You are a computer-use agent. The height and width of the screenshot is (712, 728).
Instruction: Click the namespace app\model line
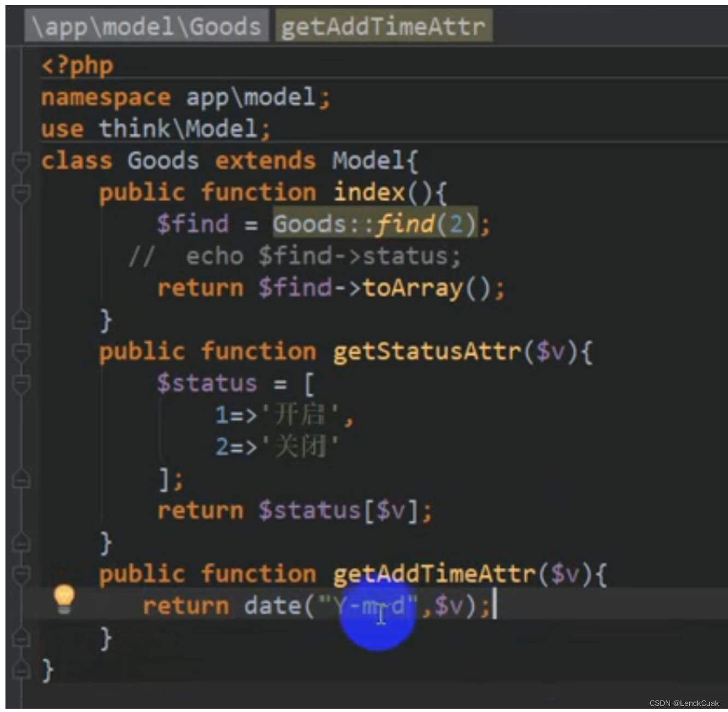pos(186,98)
